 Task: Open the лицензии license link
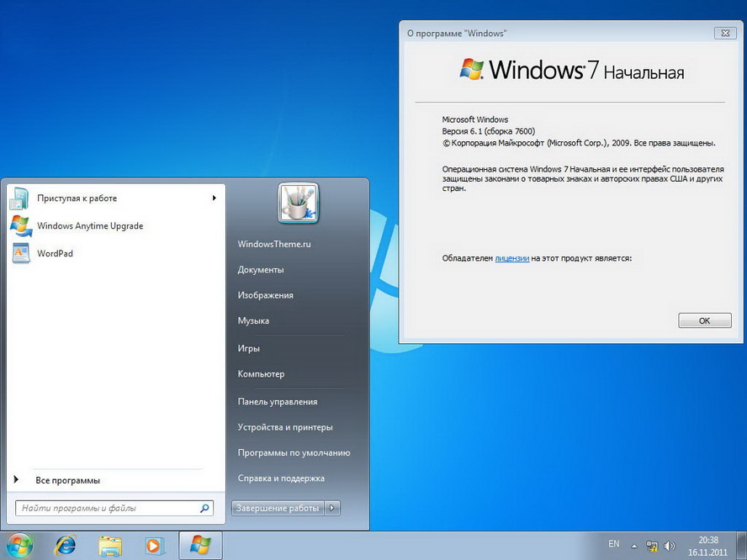click(512, 258)
